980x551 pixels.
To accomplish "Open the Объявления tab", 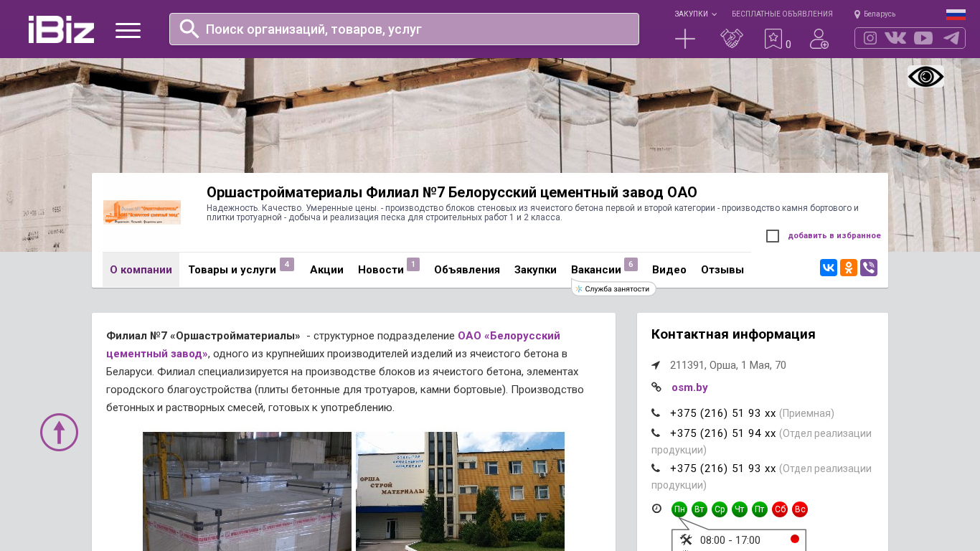I will click(x=467, y=270).
